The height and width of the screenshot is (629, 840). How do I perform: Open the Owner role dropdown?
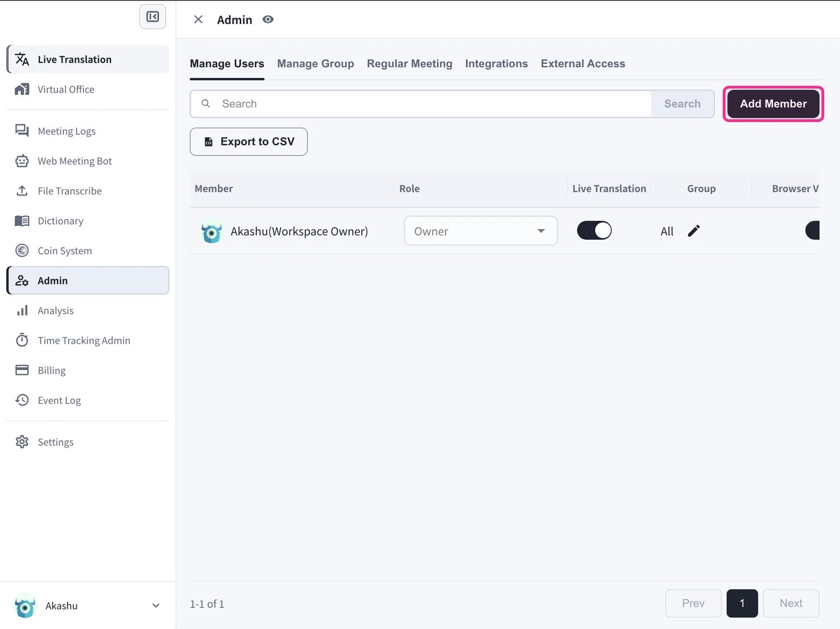tap(480, 231)
